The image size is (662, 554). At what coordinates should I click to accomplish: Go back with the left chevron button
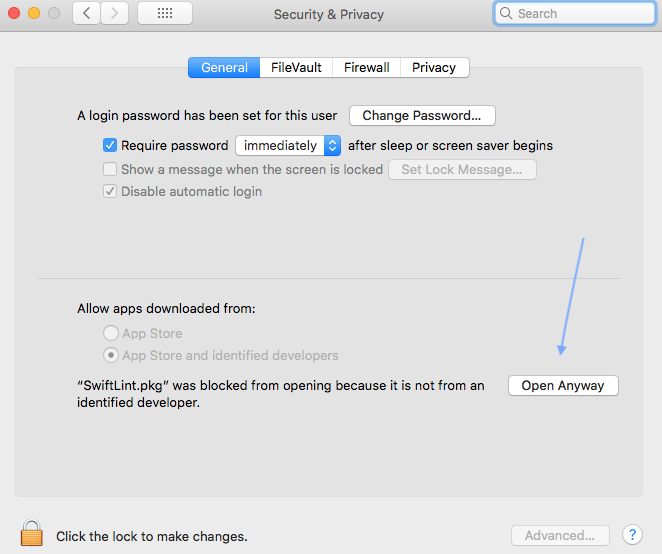click(x=87, y=14)
